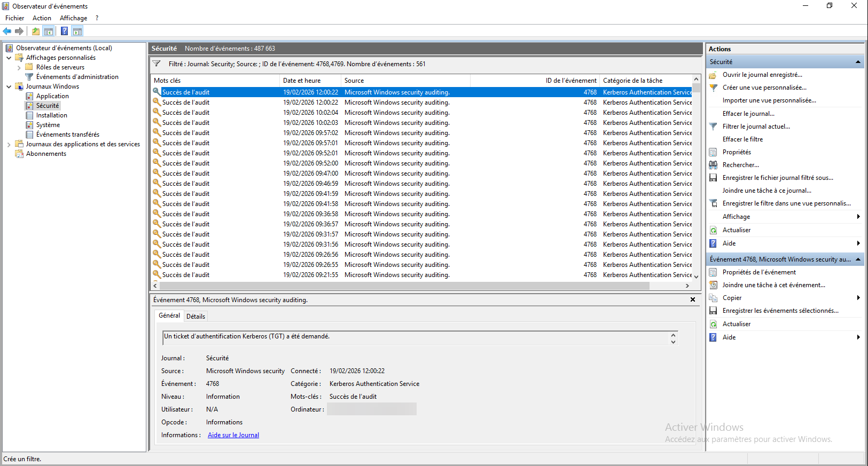Click Actualiser under the Sécurité actions
Viewport: 868px width, 466px height.
[737, 230]
